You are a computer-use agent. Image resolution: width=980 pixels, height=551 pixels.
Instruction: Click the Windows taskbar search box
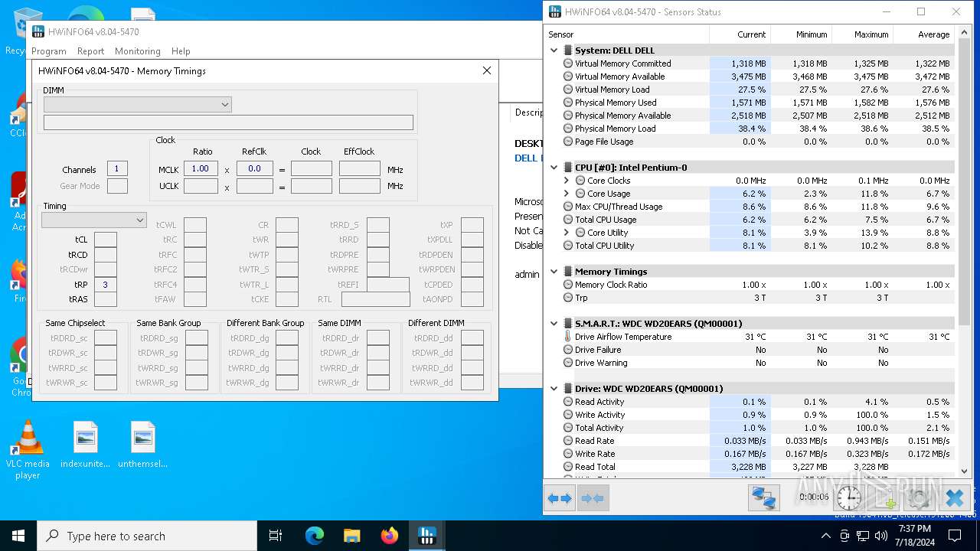(147, 536)
